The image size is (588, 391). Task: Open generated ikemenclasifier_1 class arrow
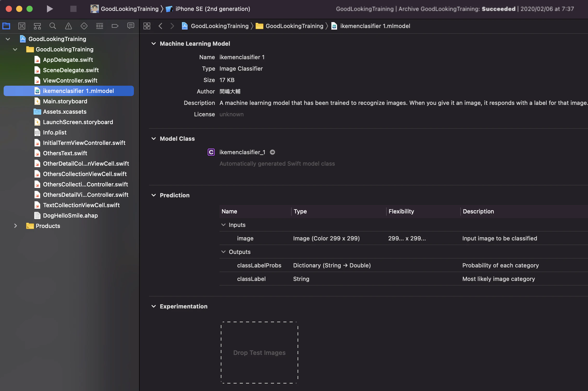272,152
